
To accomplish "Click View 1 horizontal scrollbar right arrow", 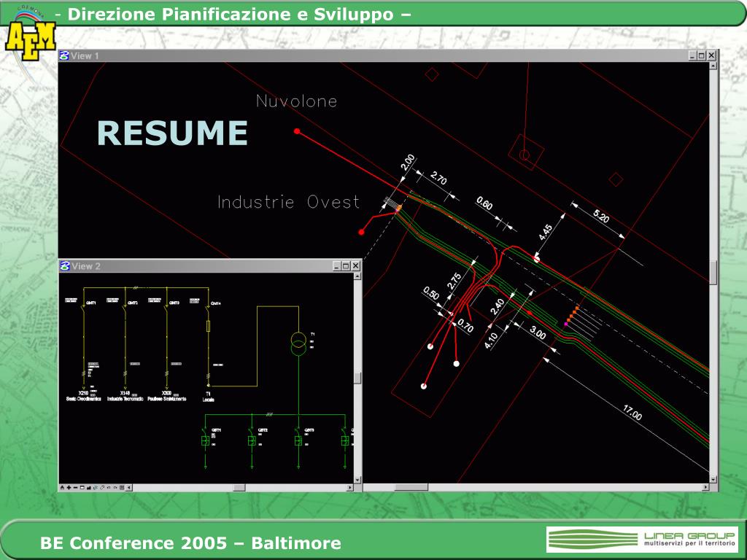I will [x=706, y=487].
